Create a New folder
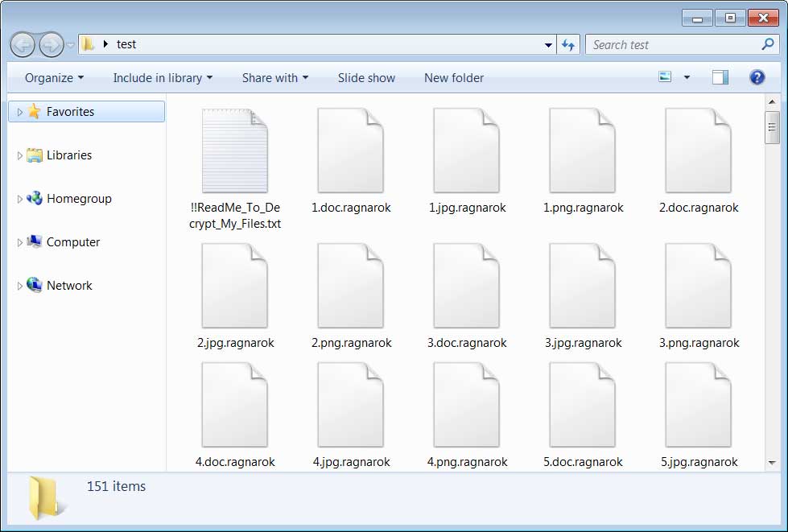The height and width of the screenshot is (532, 788). [453, 77]
